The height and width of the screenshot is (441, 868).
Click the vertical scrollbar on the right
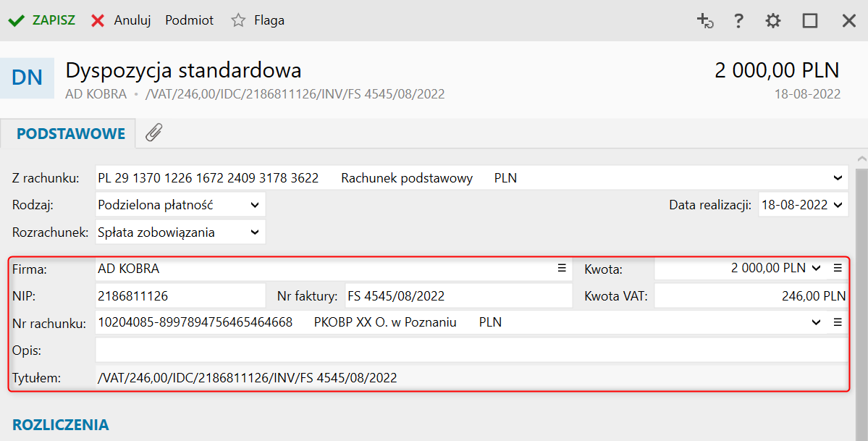click(x=862, y=305)
